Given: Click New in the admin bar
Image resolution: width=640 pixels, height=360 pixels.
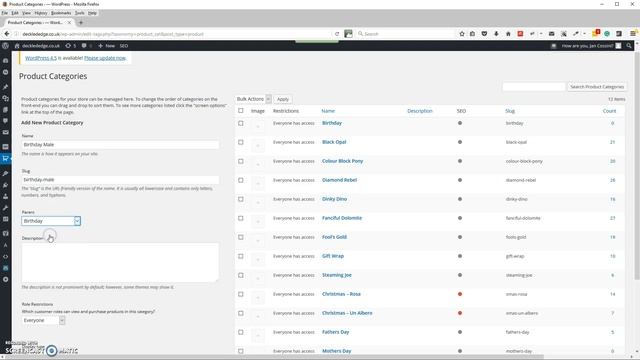Looking at the screenshot, I should coord(107,46).
